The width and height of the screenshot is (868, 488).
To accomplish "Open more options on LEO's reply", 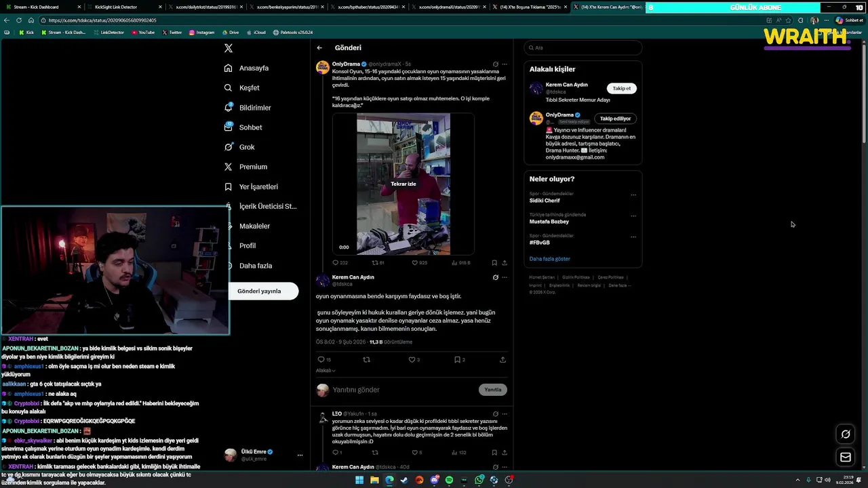I will 505,413.
